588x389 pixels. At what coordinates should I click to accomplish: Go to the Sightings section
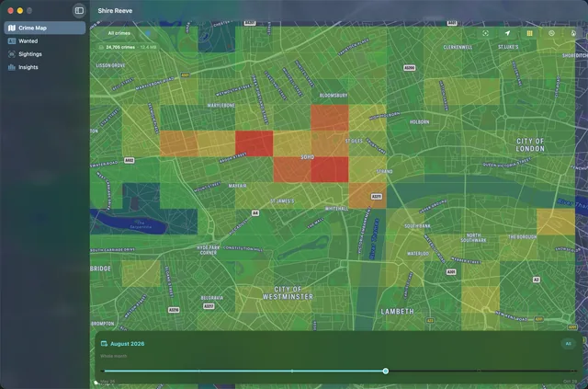[x=45, y=54]
